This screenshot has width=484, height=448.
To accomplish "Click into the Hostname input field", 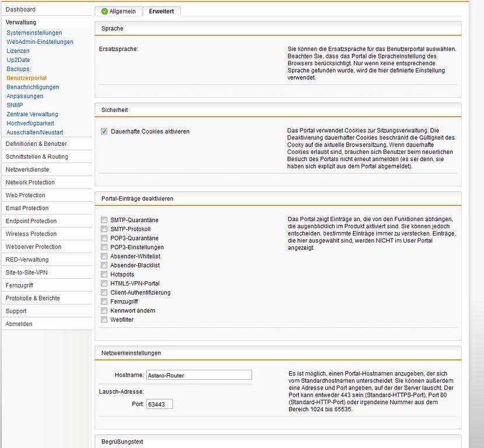I will pos(199,375).
